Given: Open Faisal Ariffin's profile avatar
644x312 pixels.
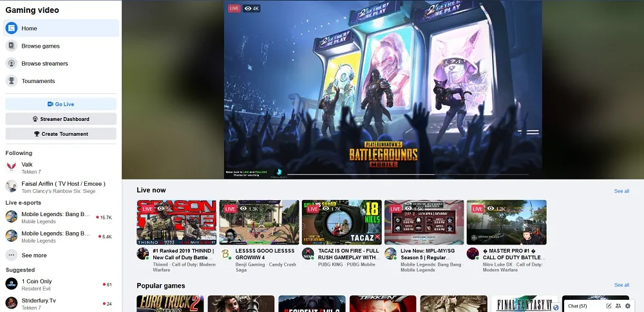Looking at the screenshot, I should (x=12, y=187).
